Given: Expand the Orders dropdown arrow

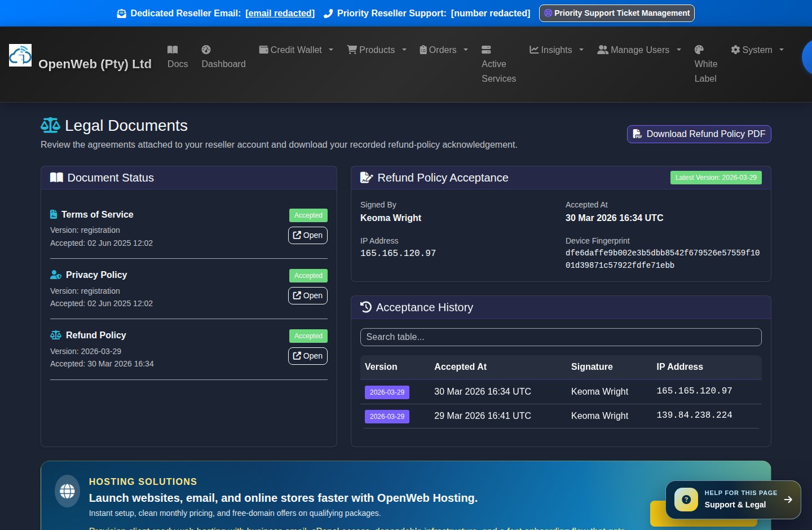Looking at the screenshot, I should tap(466, 50).
